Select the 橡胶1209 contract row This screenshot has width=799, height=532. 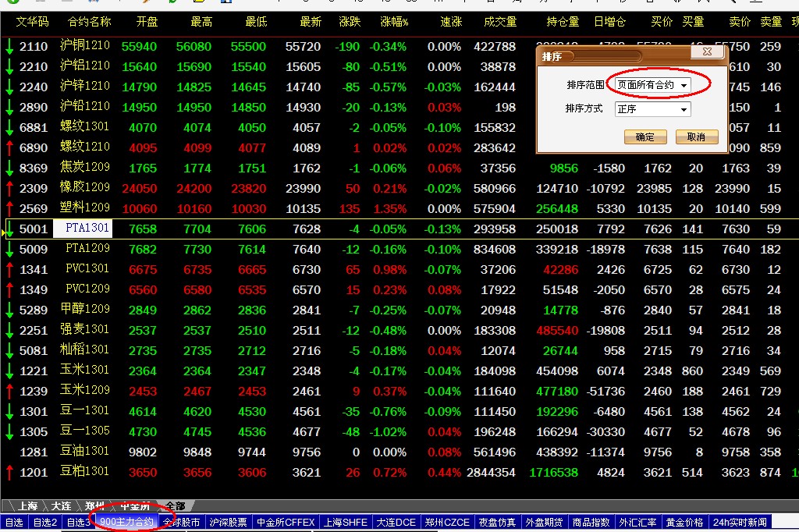(85, 188)
